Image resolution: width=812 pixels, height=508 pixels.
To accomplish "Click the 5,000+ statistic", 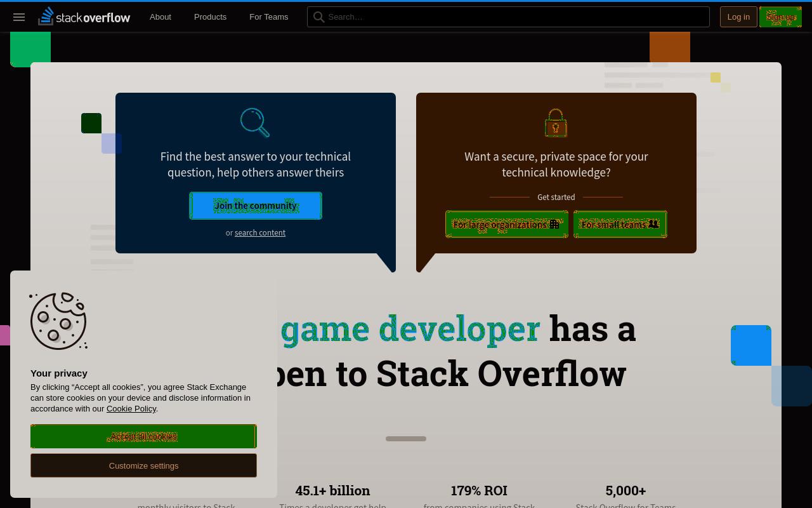I will pyautogui.click(x=625, y=491).
